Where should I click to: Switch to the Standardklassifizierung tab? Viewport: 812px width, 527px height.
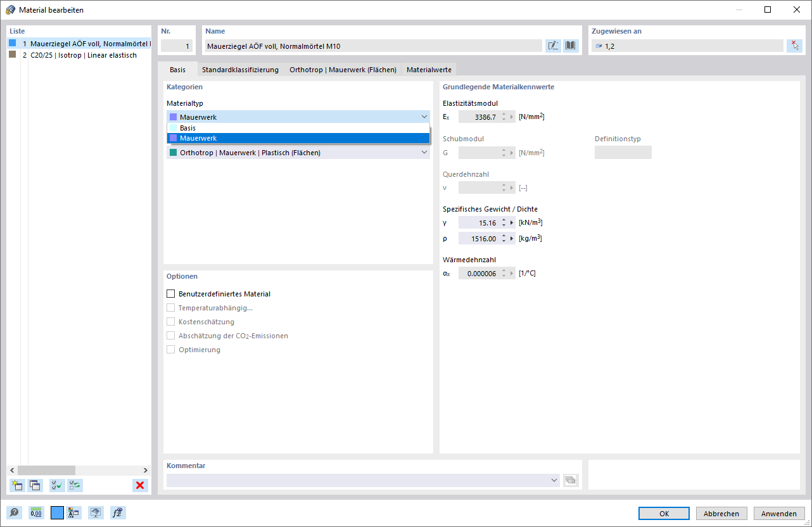240,70
